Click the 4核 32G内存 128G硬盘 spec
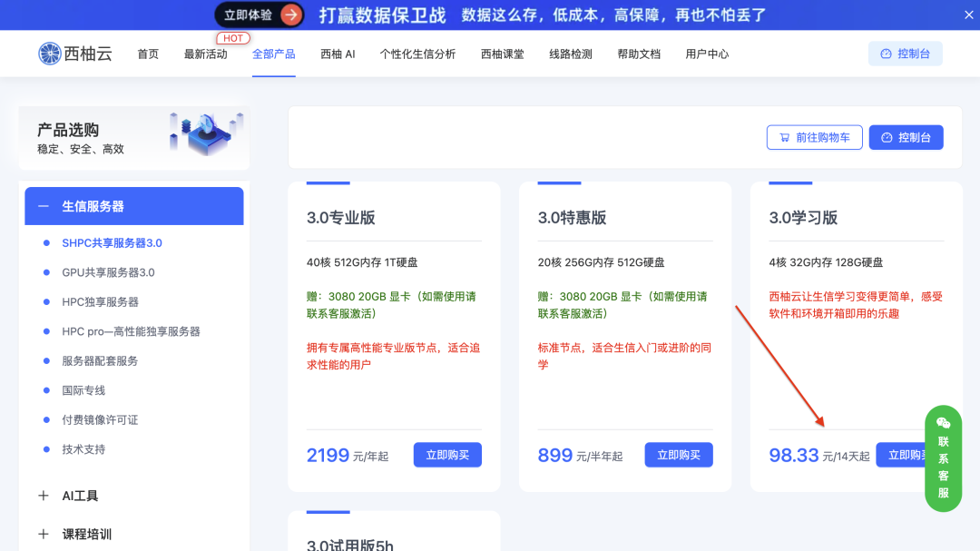Screen dimensions: 980x551 [x=826, y=262]
